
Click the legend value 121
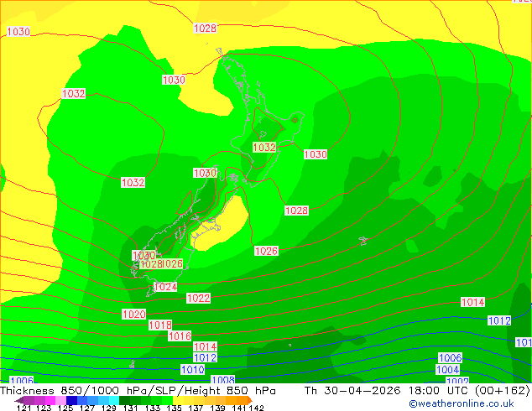tap(24, 408)
